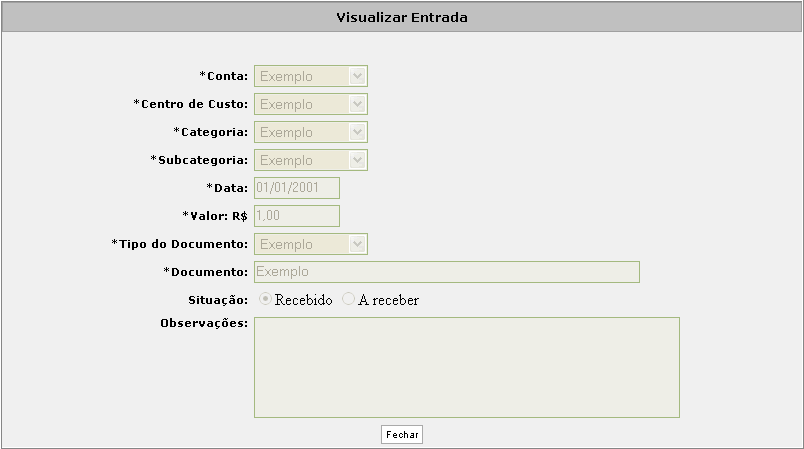Select the Recebido radio button
The width and height of the screenshot is (804, 449).
pos(265,299)
